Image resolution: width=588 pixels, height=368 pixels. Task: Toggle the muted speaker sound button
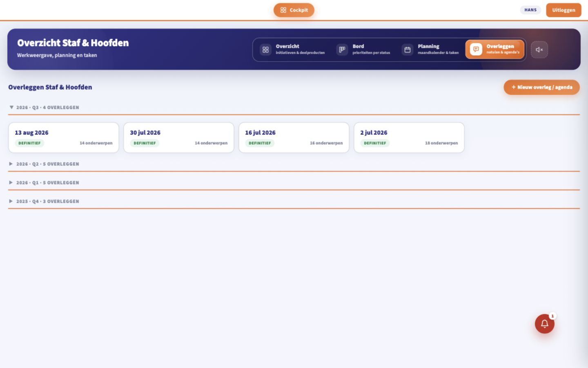coord(539,49)
